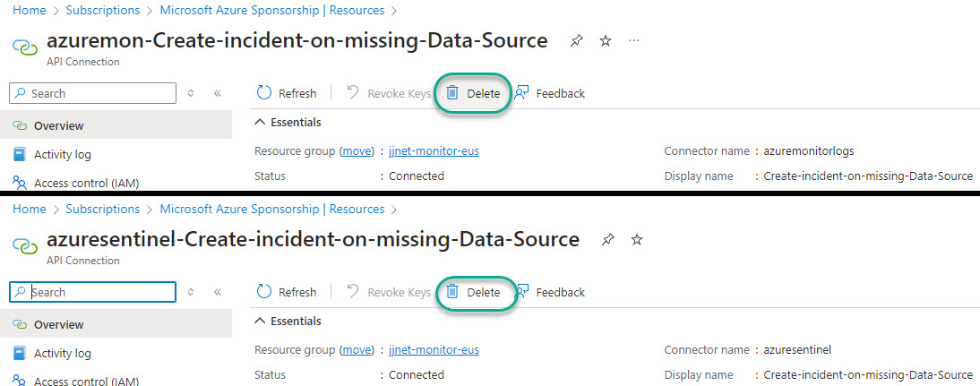Open more options ellipsis for azuremon connection
Image resolution: width=980 pixels, height=386 pixels.
634,41
